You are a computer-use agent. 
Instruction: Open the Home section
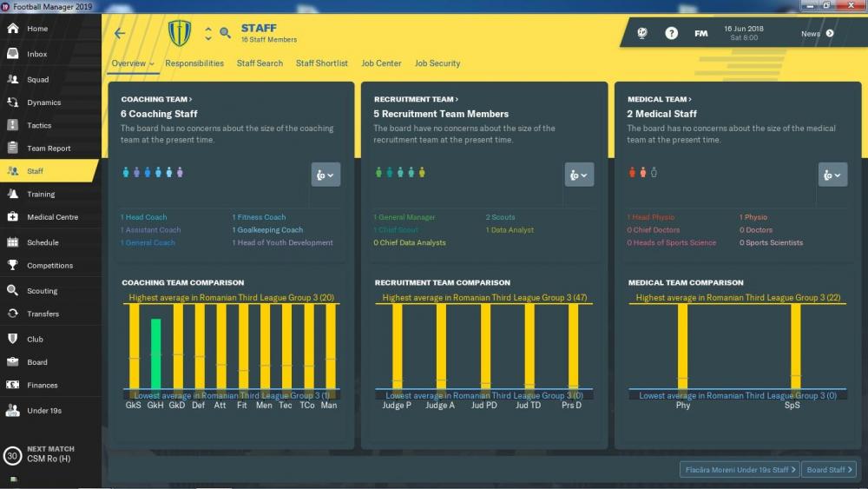[x=37, y=29]
